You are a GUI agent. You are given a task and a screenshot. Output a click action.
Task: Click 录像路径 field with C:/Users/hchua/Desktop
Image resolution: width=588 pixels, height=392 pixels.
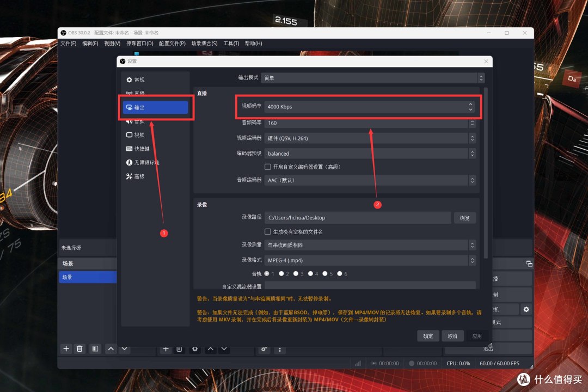358,218
